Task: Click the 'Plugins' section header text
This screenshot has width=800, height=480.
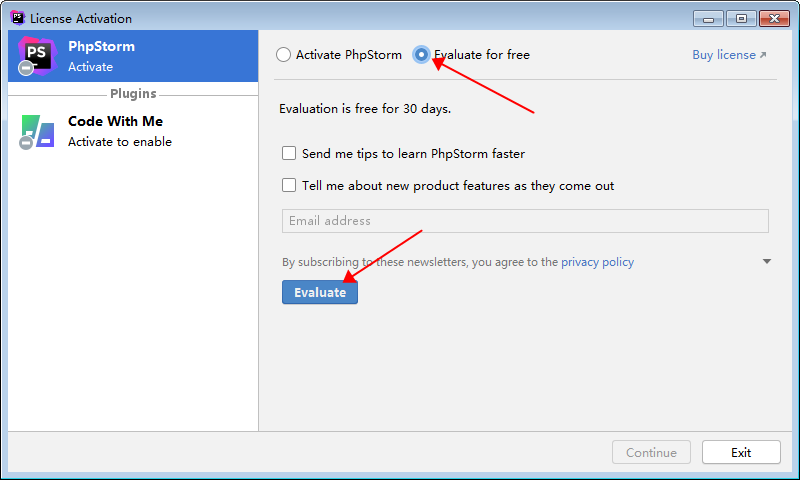Action: [x=133, y=94]
